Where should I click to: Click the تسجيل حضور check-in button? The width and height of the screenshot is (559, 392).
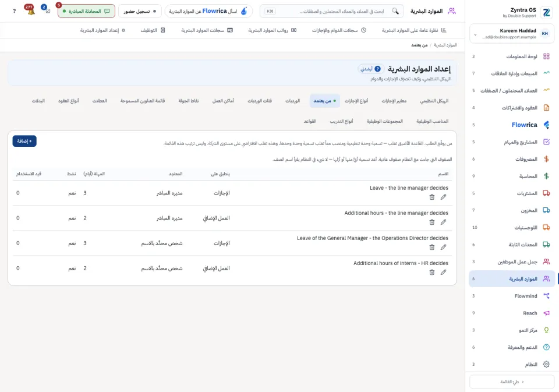[140, 11]
